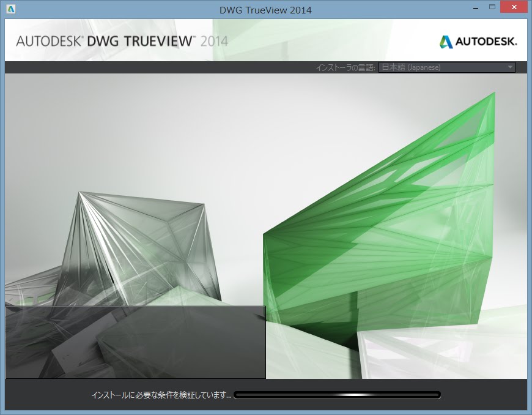Click the インストーラの言語: label
Screen dimensions: 532x415
point(345,67)
